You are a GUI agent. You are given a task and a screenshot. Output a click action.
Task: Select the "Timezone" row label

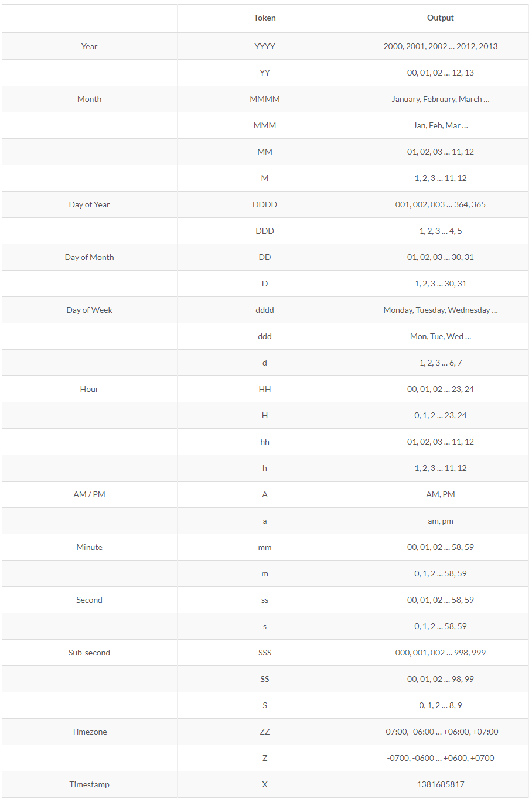click(x=89, y=732)
